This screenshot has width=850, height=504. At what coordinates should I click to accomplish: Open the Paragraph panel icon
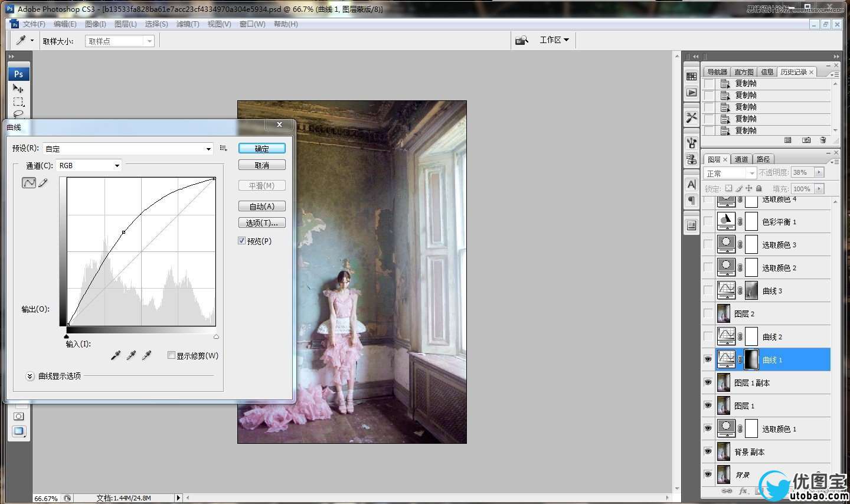tap(692, 201)
